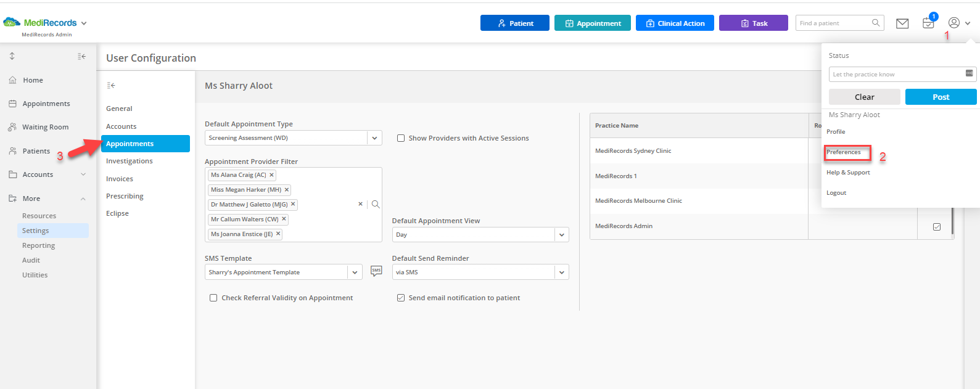Remove Ms Alana Craig (AC) from provider filter
Image resolution: width=980 pixels, height=389 pixels.
tap(271, 175)
